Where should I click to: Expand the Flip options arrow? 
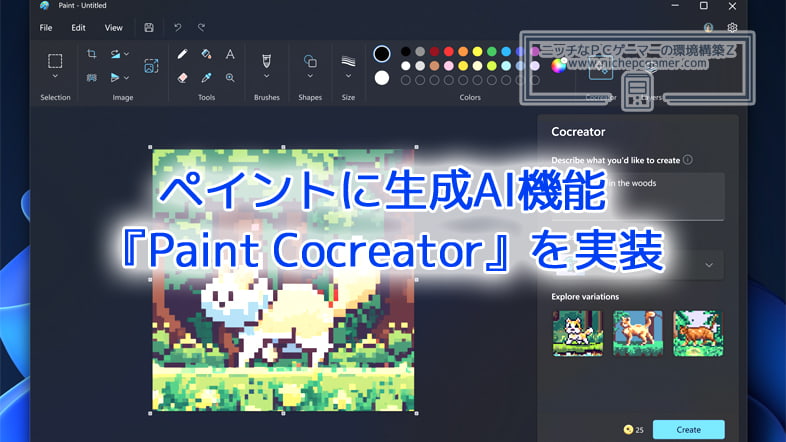click(x=126, y=78)
